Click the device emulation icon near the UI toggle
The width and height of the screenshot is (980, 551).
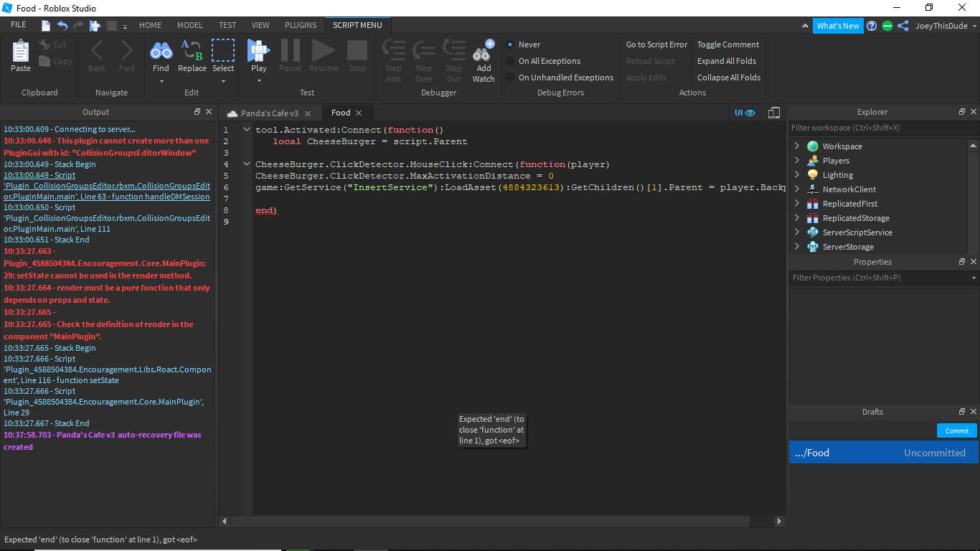(x=773, y=113)
